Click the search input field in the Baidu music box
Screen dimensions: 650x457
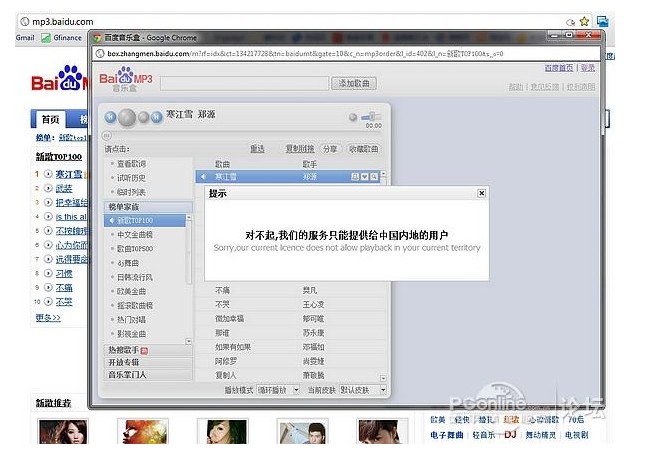tap(245, 83)
